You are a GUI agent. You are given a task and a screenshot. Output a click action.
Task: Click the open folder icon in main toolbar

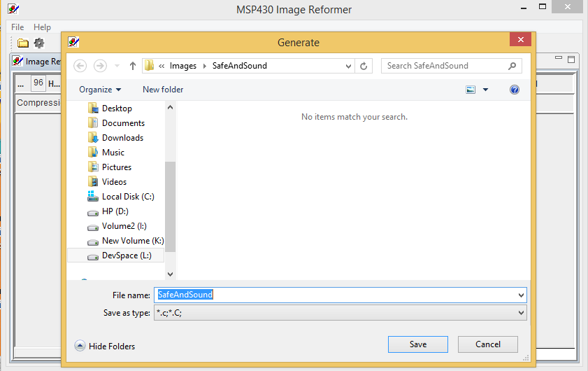[x=22, y=43]
